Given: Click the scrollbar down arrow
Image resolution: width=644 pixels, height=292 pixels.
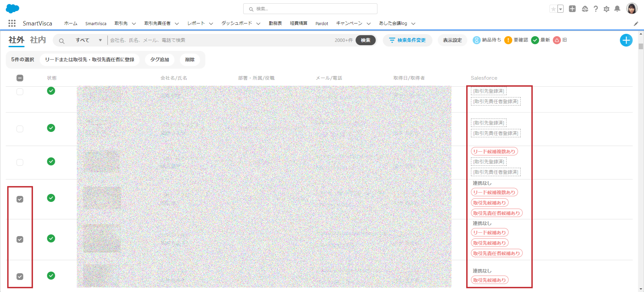Looking at the screenshot, I should [641, 289].
